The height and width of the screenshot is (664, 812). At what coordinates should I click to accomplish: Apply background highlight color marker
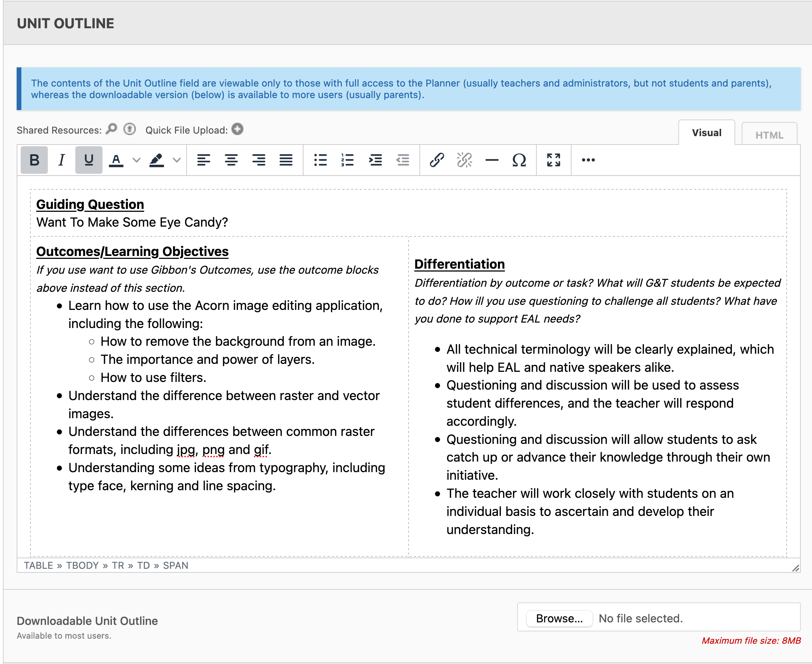pyautogui.click(x=156, y=160)
